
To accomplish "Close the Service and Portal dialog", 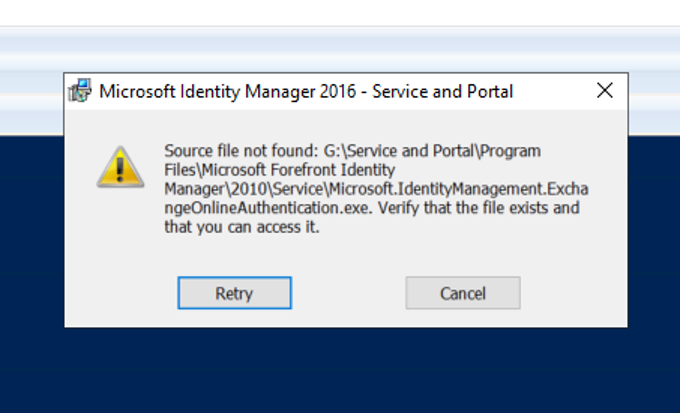I will point(605,91).
